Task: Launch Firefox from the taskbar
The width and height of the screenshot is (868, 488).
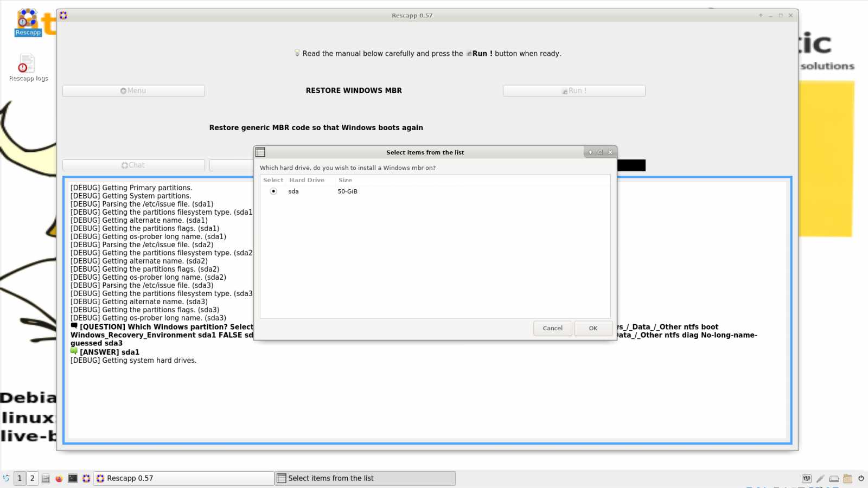Action: pos(59,478)
